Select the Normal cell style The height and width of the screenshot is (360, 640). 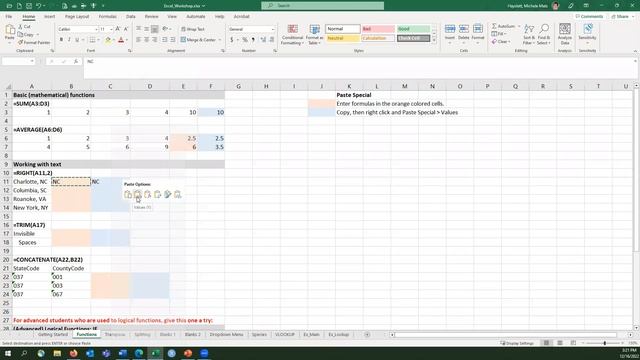[x=342, y=29]
